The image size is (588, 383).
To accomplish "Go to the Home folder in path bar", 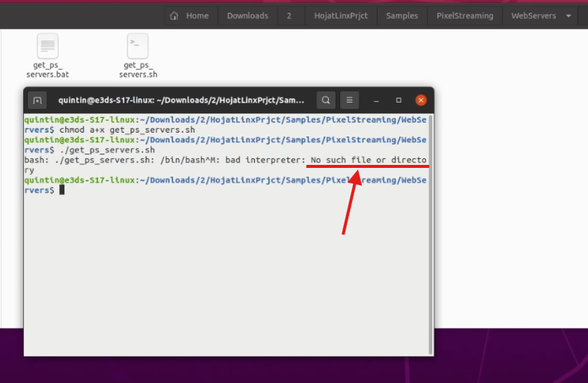I will (190, 16).
